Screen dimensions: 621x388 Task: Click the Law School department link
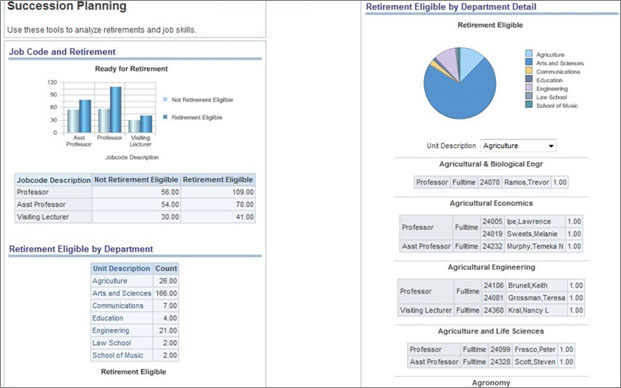[x=111, y=343]
